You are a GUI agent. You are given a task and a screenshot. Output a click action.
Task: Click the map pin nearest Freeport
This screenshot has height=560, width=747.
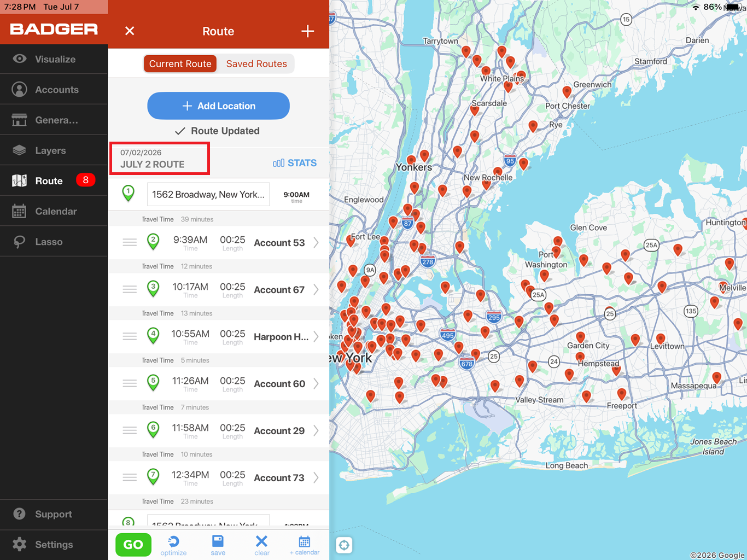click(x=622, y=394)
